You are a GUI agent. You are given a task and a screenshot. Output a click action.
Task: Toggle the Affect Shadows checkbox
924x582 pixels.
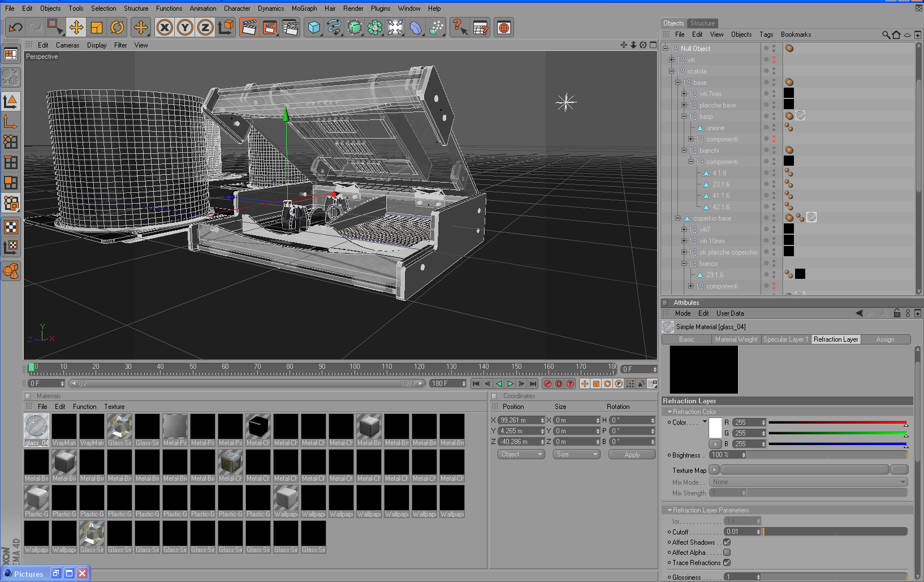point(727,542)
